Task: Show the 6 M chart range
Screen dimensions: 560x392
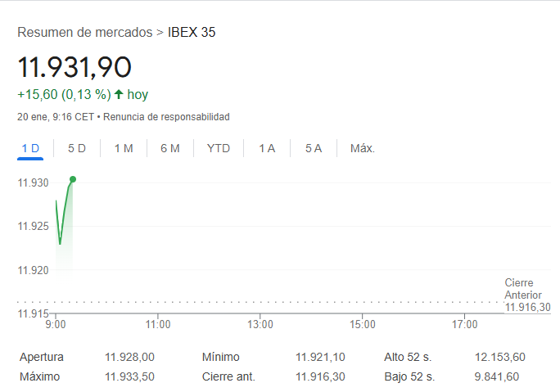Action: (170, 148)
